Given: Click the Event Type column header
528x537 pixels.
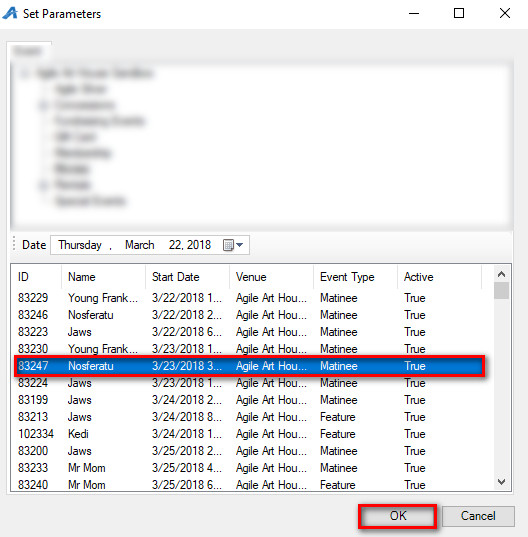Looking at the screenshot, I should 355,277.
